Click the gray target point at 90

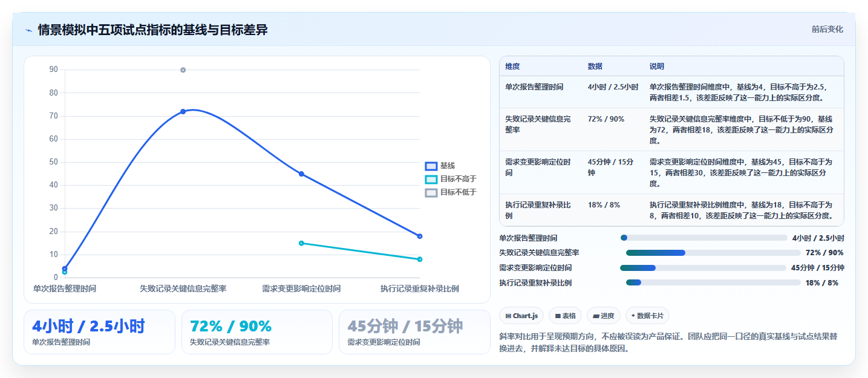[183, 70]
